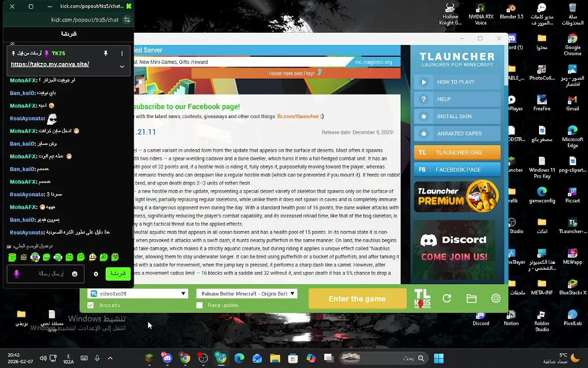This screenshot has width=588, height=368.
Task: Open the fb.com/tlauncher link
Action: 298,117
